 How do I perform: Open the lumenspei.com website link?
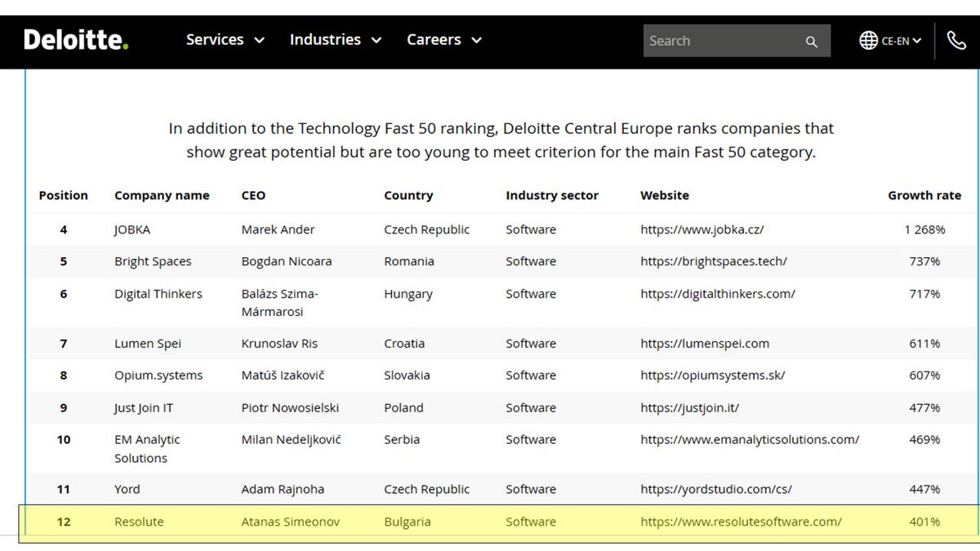[x=705, y=344]
